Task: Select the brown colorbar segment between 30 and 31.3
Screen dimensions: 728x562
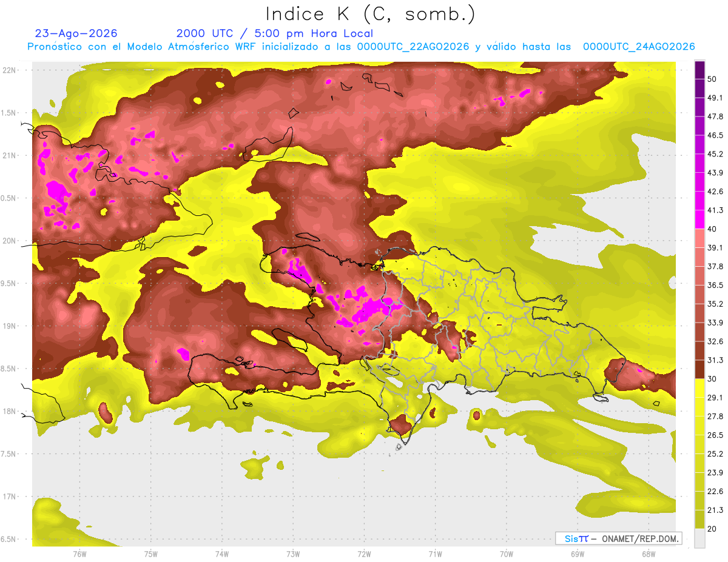Action: point(699,370)
